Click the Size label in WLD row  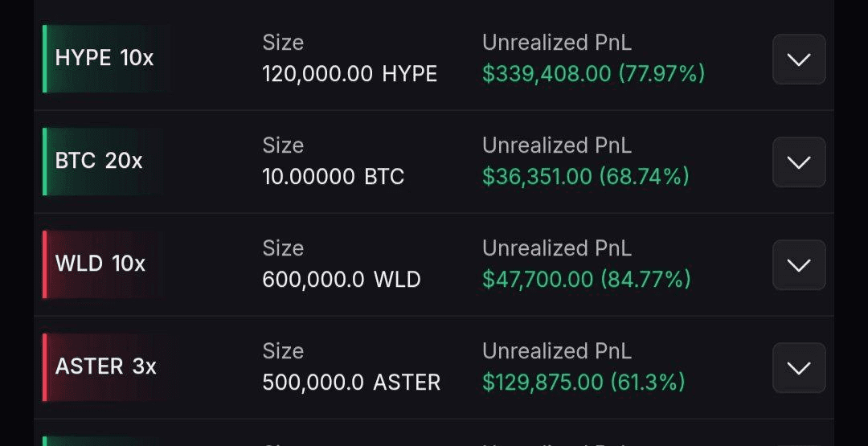(283, 248)
